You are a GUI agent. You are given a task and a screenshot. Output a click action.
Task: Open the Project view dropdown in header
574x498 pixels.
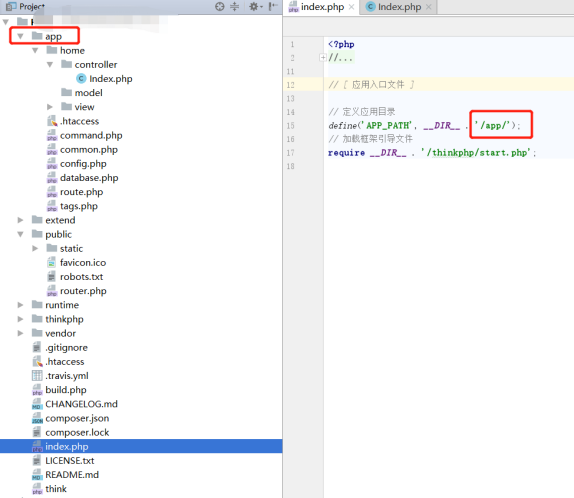click(26, 6)
